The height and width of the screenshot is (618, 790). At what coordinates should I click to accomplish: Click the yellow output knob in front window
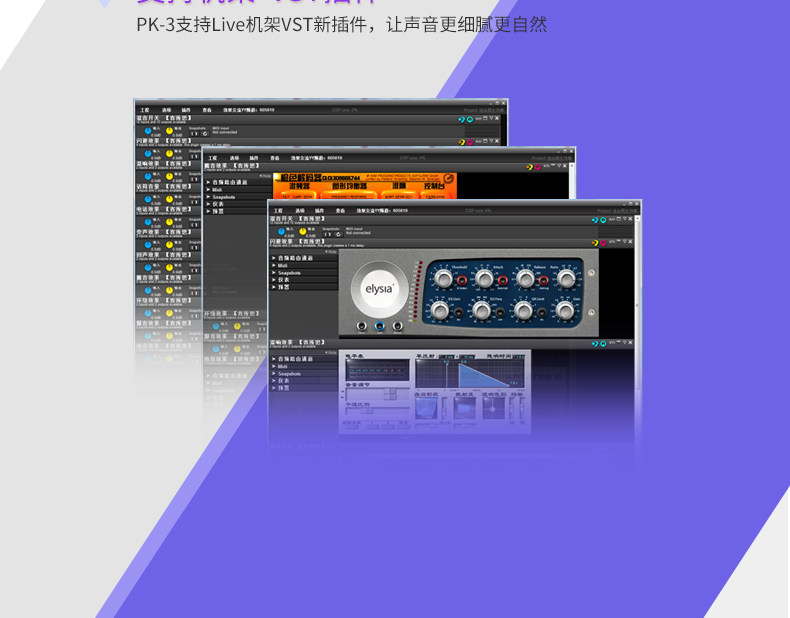[x=303, y=232]
